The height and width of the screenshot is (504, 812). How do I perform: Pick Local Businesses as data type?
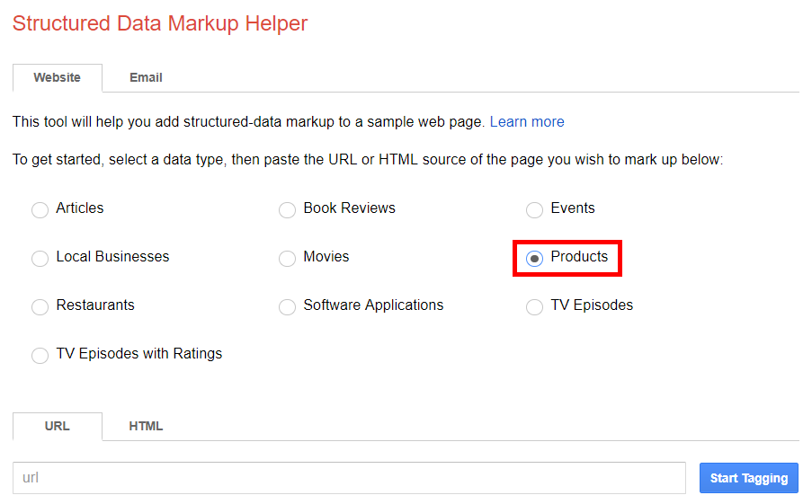pyautogui.click(x=40, y=258)
